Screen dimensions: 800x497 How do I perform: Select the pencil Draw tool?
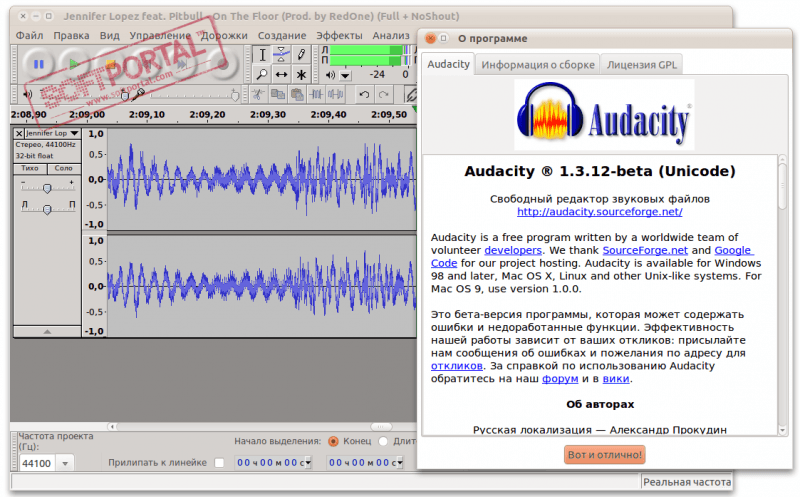(301, 55)
